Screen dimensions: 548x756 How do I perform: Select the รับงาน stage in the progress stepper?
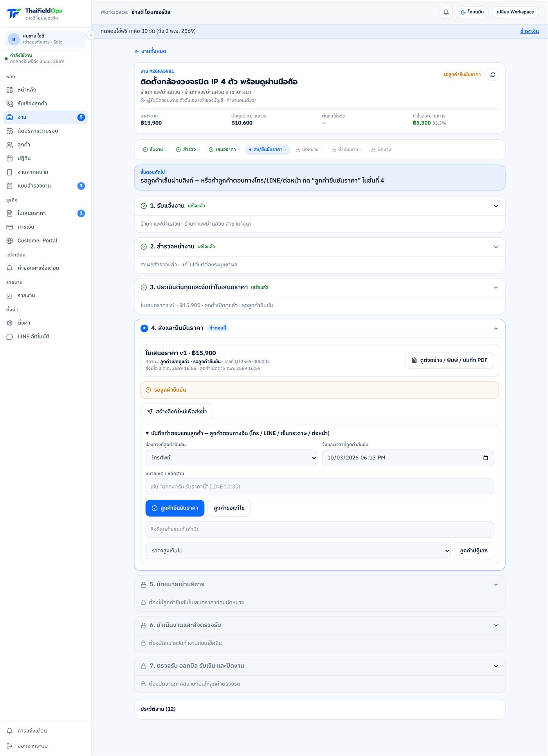click(155, 150)
